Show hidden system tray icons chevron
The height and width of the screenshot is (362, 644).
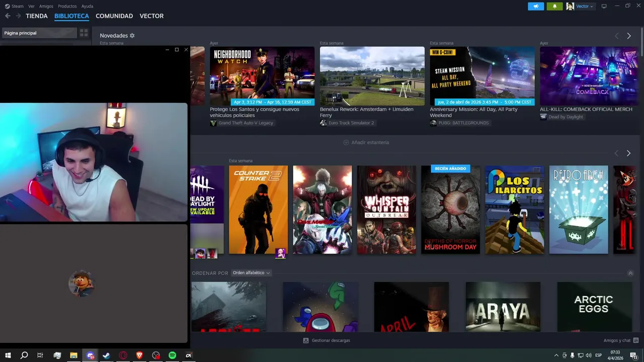pos(556,355)
